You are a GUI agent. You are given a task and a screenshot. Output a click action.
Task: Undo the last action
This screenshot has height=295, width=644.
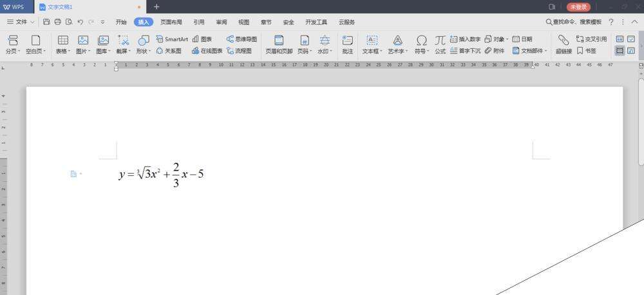[80, 22]
